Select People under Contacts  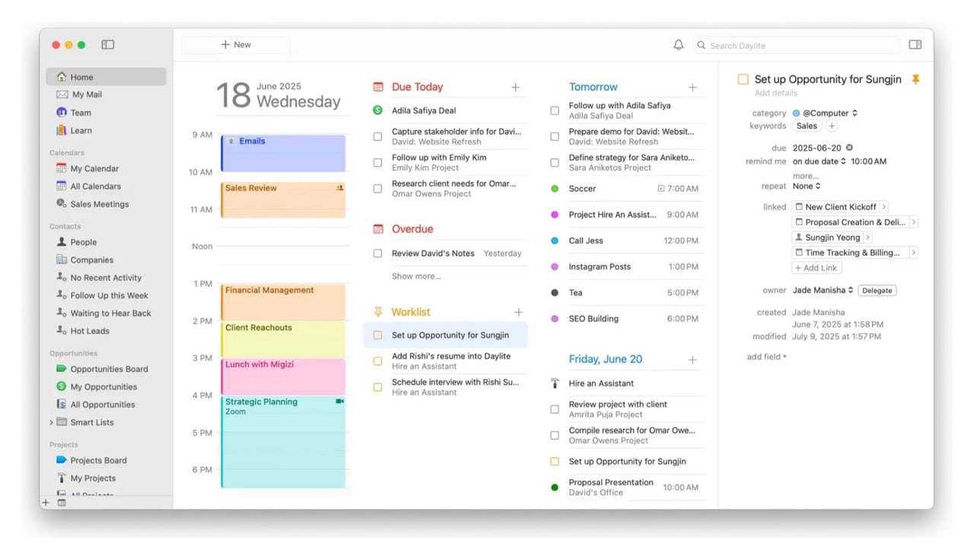tap(84, 242)
